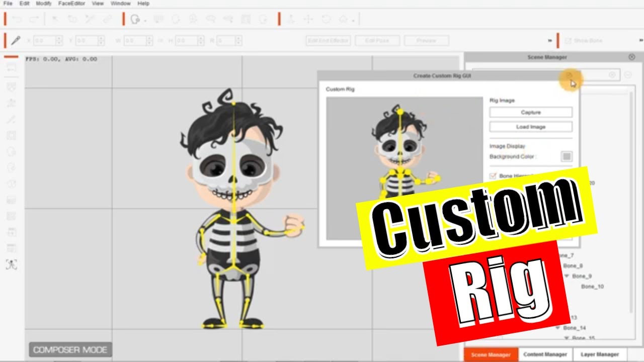Open the Edit menu
644x362 pixels.
click(24, 4)
